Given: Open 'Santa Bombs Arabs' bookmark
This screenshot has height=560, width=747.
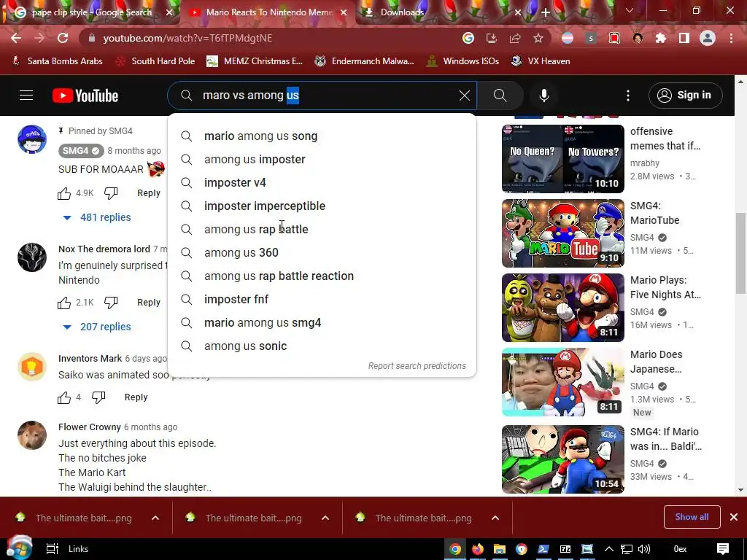Looking at the screenshot, I should coord(57,61).
